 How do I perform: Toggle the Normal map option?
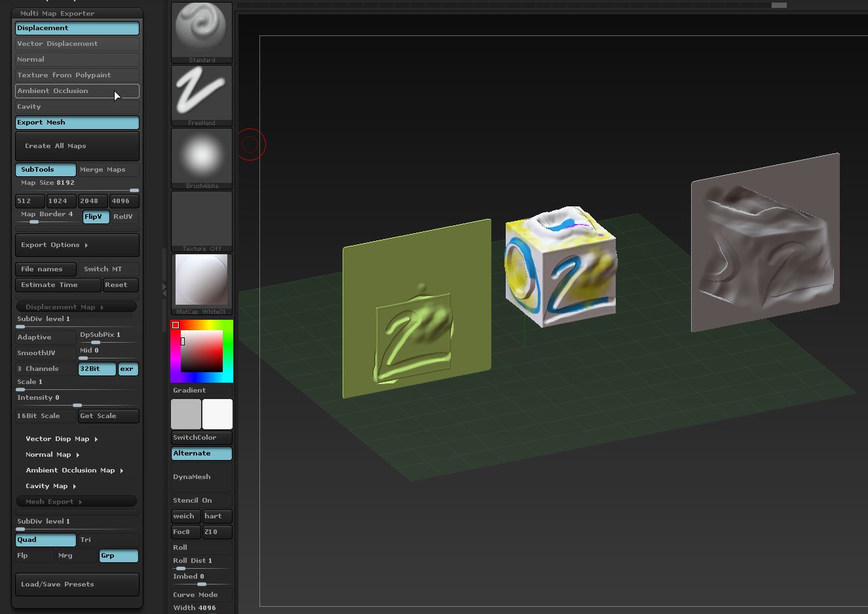[77, 60]
